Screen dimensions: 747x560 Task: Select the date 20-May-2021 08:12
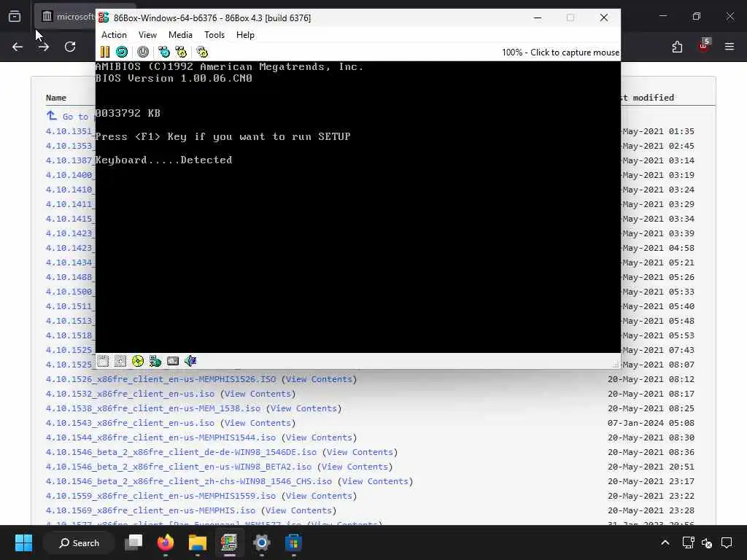[x=651, y=379]
